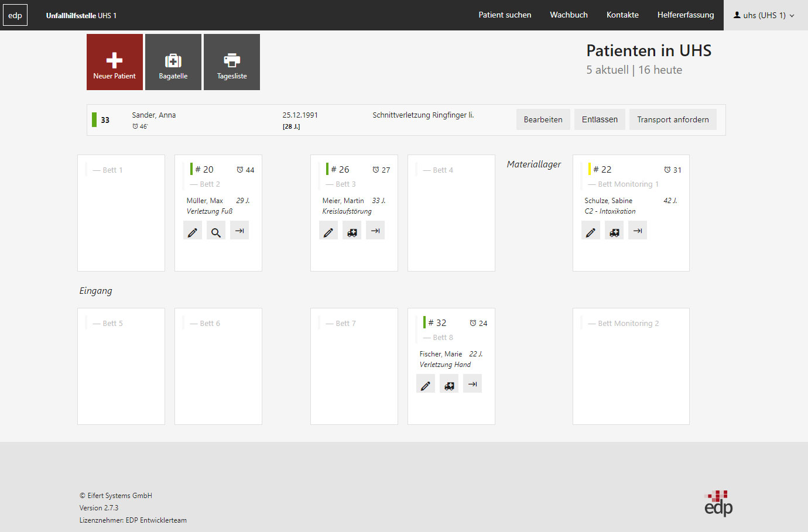Click Transport anfordern for patient 33

coord(673,119)
